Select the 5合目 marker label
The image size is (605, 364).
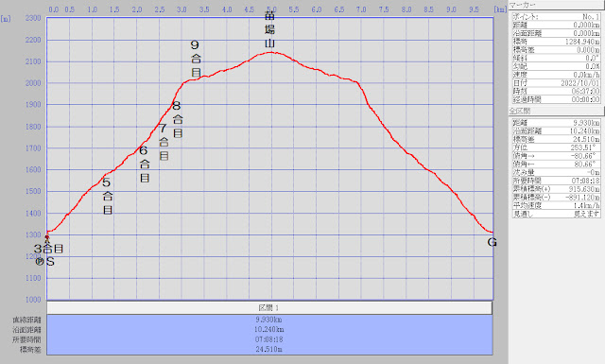point(107,196)
